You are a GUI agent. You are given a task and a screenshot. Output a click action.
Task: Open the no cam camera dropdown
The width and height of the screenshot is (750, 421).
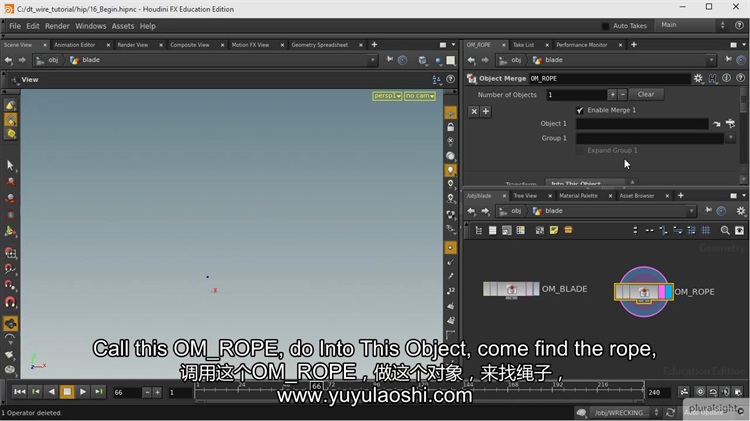[x=418, y=96]
